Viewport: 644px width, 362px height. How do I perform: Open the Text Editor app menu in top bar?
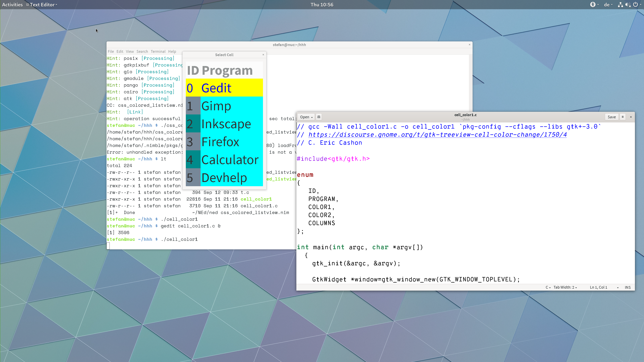click(x=42, y=5)
